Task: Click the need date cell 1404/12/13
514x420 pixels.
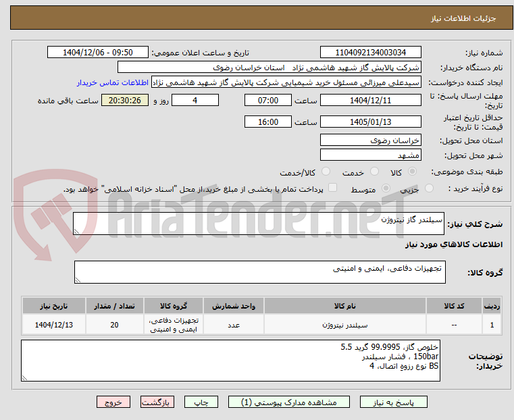Action: point(54,325)
